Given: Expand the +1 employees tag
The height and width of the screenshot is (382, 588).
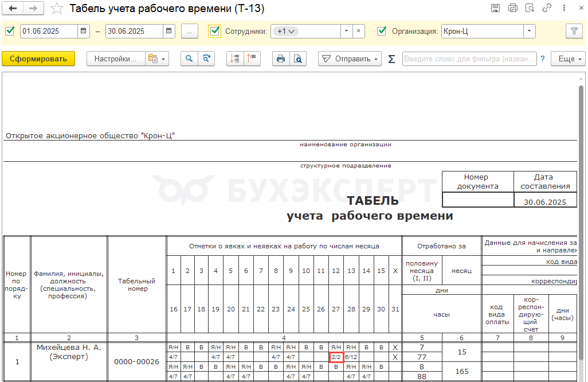Looking at the screenshot, I should [x=285, y=32].
